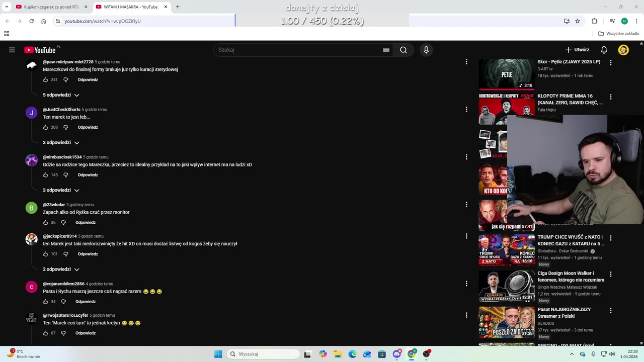The height and width of the screenshot is (362, 644).
Task: Open @nimbuscloak1534 channel link
Action: click(62, 157)
